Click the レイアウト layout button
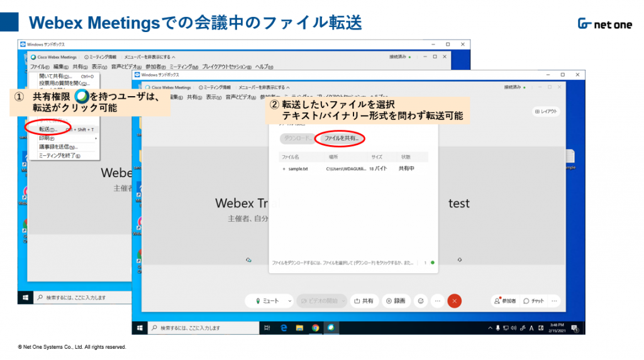This screenshot has width=644, height=360. coord(547,111)
